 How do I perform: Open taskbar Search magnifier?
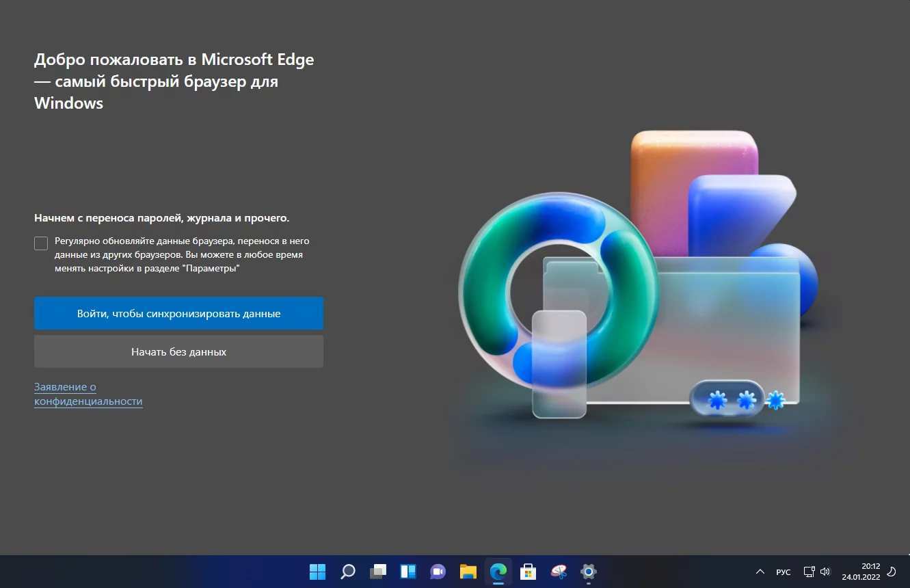[348, 572]
